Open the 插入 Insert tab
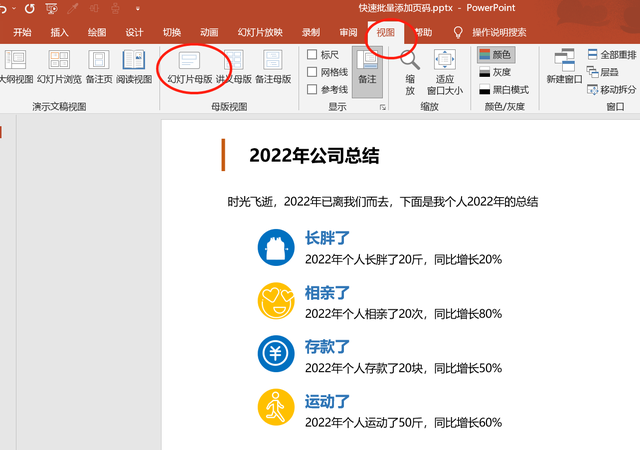 59,32
